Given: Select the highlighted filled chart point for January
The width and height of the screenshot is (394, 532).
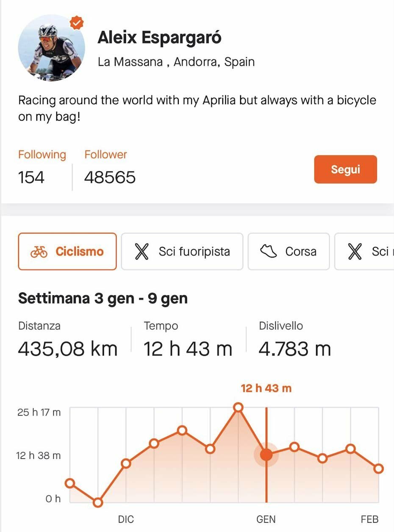Looking at the screenshot, I should [x=266, y=454].
